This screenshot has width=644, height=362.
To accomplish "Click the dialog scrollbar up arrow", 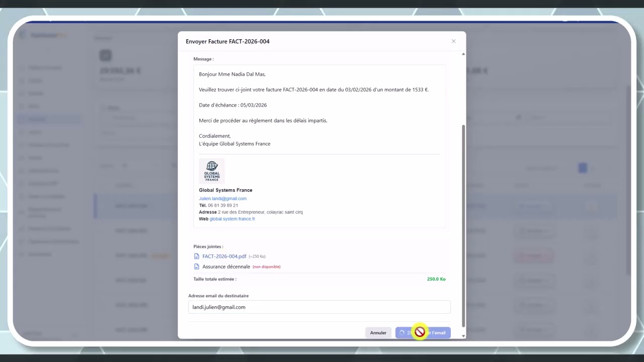I will (463, 54).
